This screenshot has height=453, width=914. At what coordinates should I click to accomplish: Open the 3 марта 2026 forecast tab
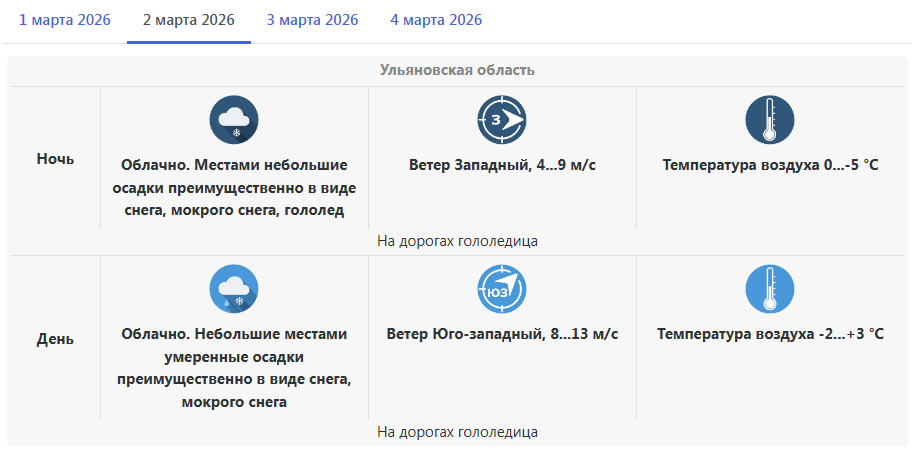[x=312, y=20]
